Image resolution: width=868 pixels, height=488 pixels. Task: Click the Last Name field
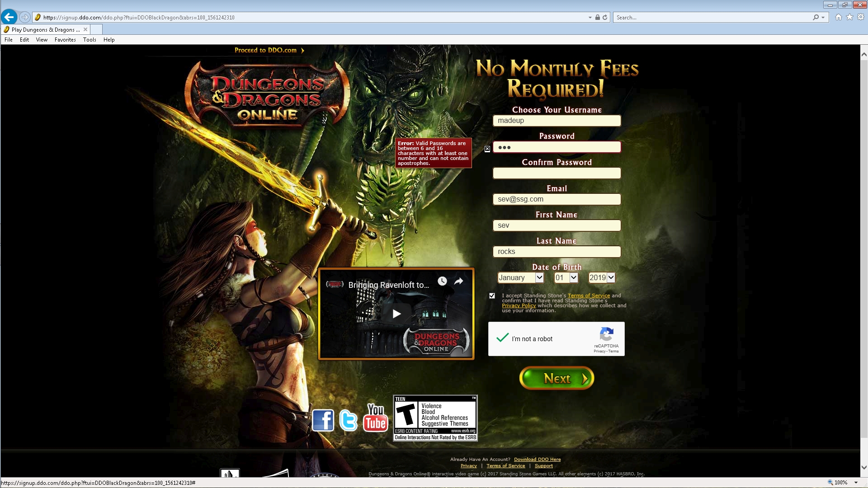pos(557,252)
